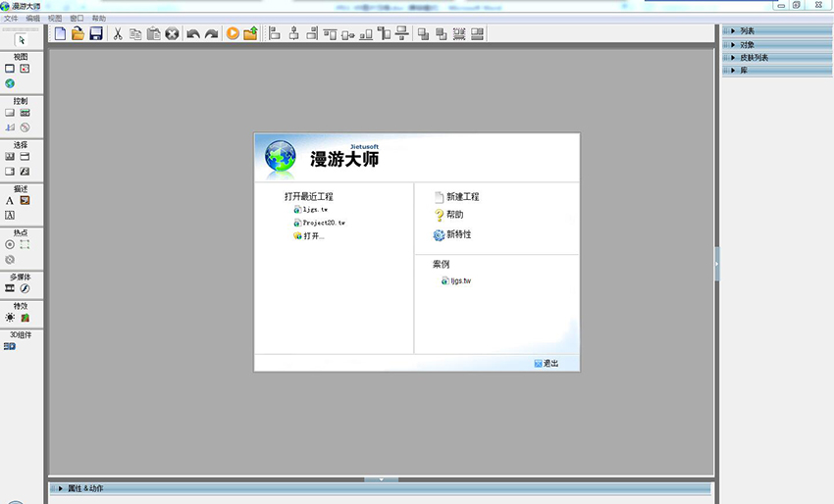Viewport: 834px width, 504px height.
Task: Click the Publish folder icon with green arrow
Action: tap(250, 33)
